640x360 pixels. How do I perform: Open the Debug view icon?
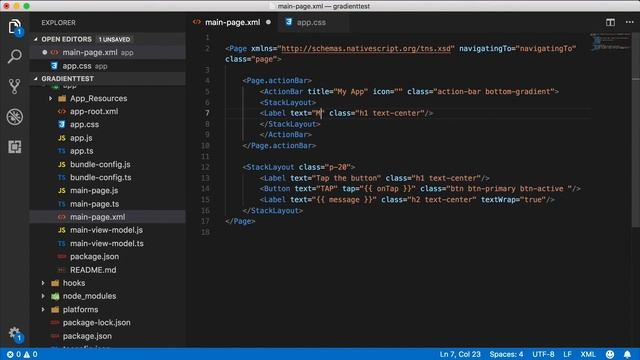(15, 117)
